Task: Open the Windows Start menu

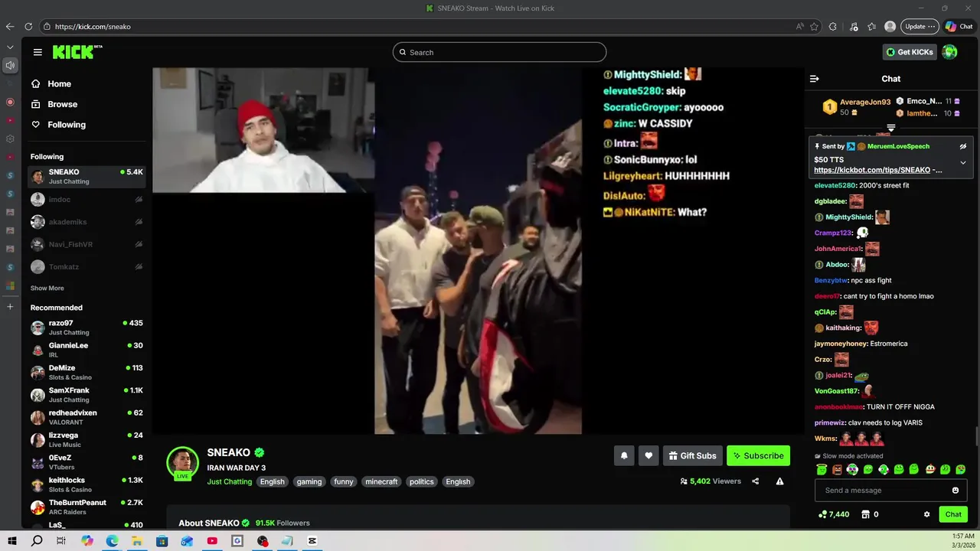Action: coord(12,541)
